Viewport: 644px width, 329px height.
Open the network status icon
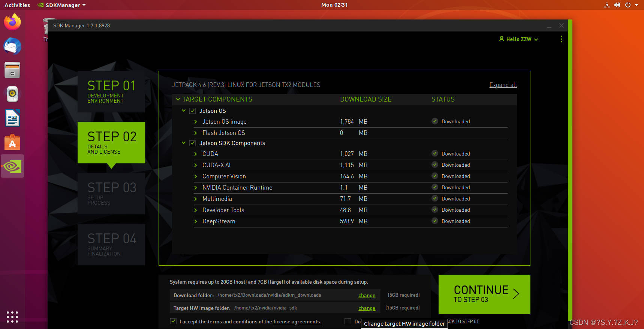tap(607, 5)
